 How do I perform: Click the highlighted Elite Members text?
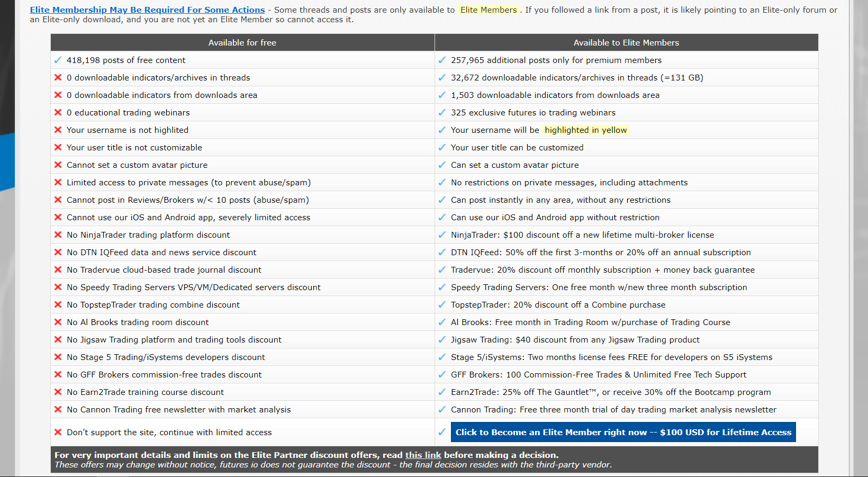489,10
